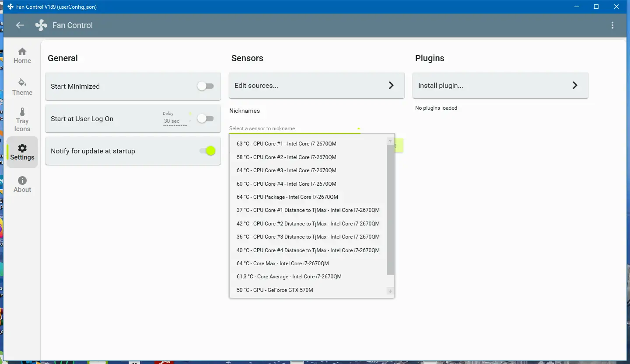Enable Start at User Log On
Image resolution: width=630 pixels, height=364 pixels.
point(205,118)
